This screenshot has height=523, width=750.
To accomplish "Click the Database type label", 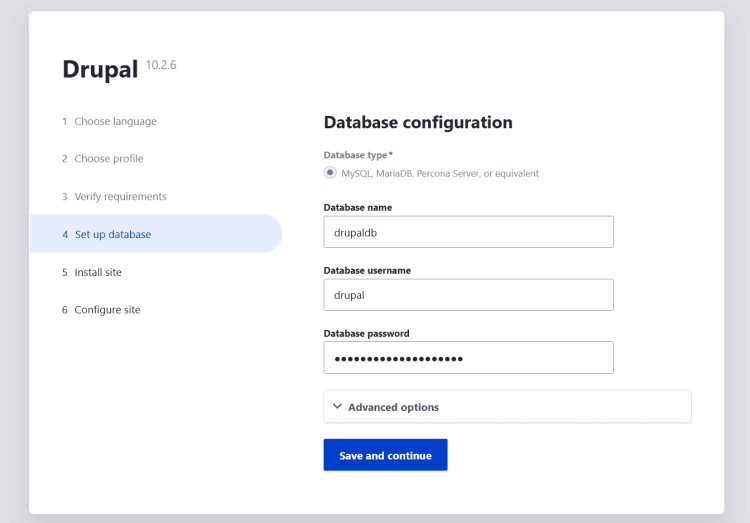I will click(x=355, y=155).
